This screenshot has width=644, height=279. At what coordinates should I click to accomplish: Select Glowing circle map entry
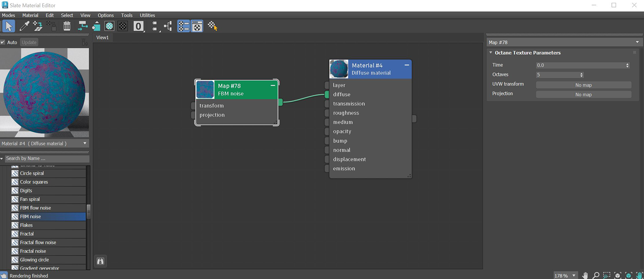tap(48, 260)
